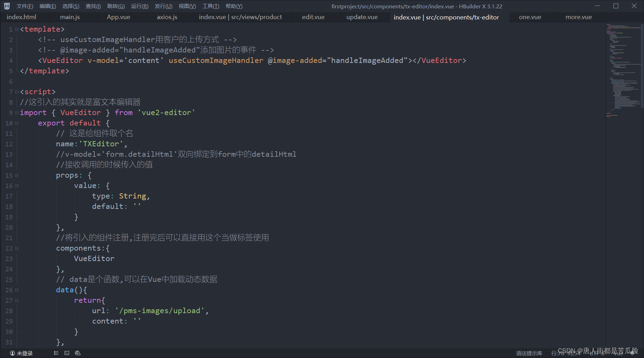Open the 发行(U) menu
This screenshot has width=644, height=358.
click(x=164, y=6)
